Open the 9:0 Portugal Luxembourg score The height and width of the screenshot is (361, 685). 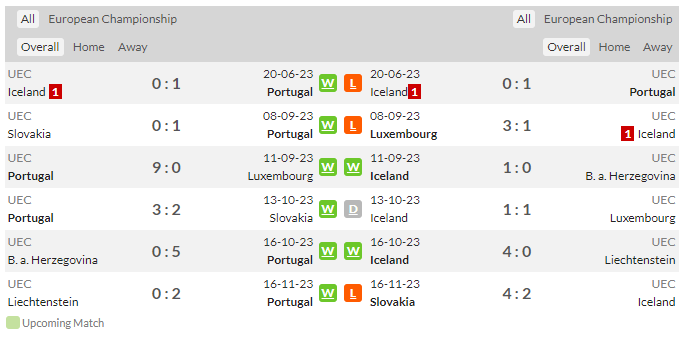coord(166,167)
